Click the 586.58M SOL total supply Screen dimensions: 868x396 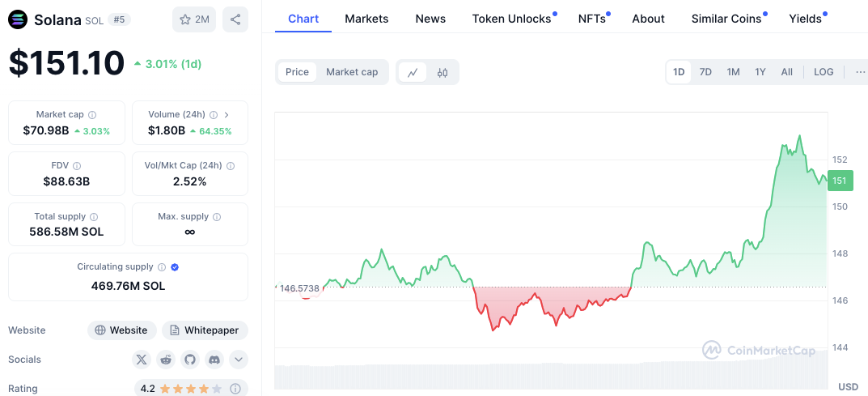click(x=66, y=232)
